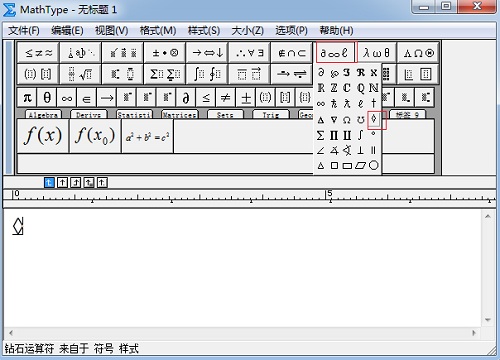
Task: Select the left-justified tab stop button
Action: (49, 182)
